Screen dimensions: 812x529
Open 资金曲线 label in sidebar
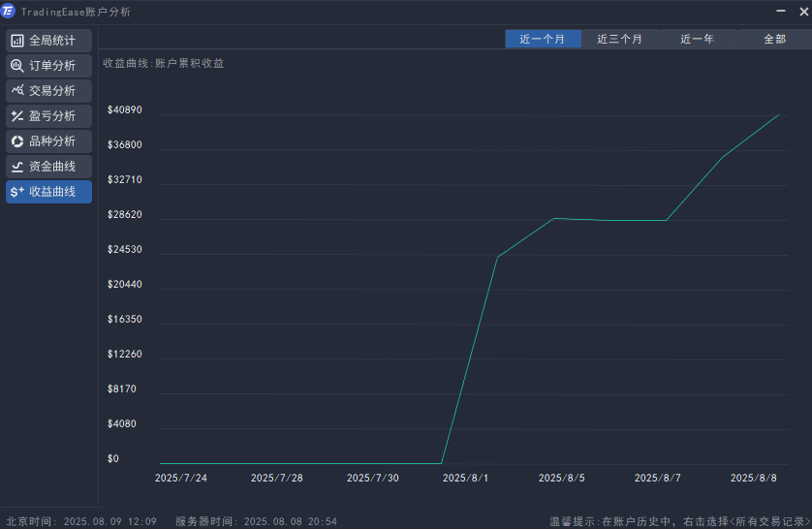coord(52,167)
